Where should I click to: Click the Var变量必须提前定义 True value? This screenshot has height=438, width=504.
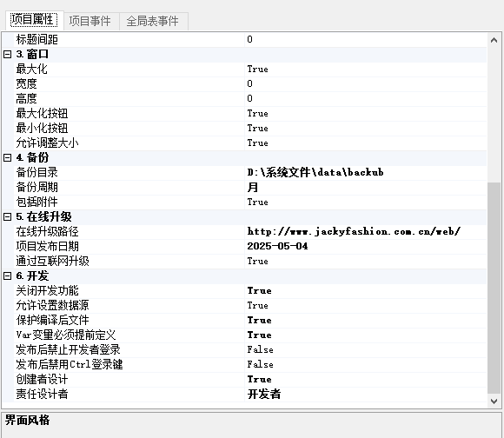[260, 335]
